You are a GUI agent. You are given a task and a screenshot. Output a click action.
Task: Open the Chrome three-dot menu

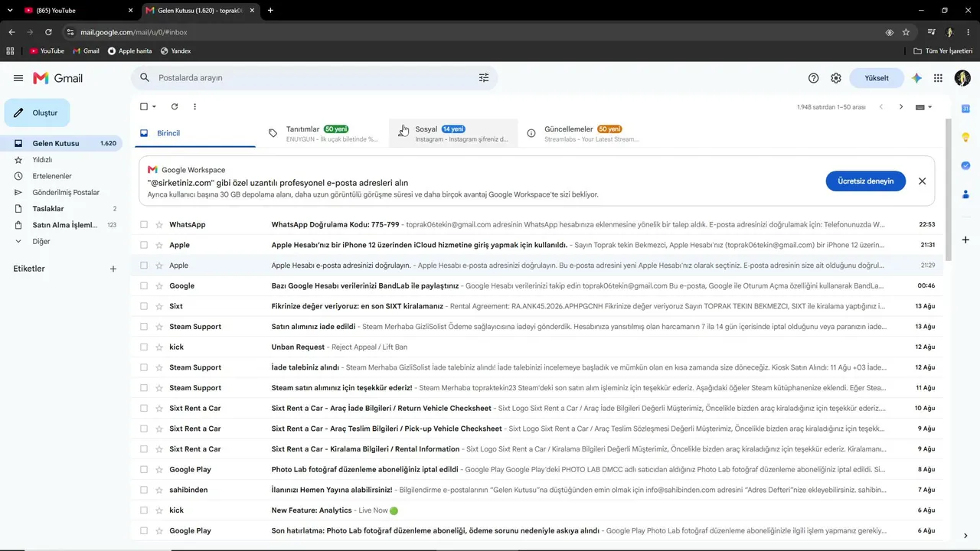click(x=969, y=32)
